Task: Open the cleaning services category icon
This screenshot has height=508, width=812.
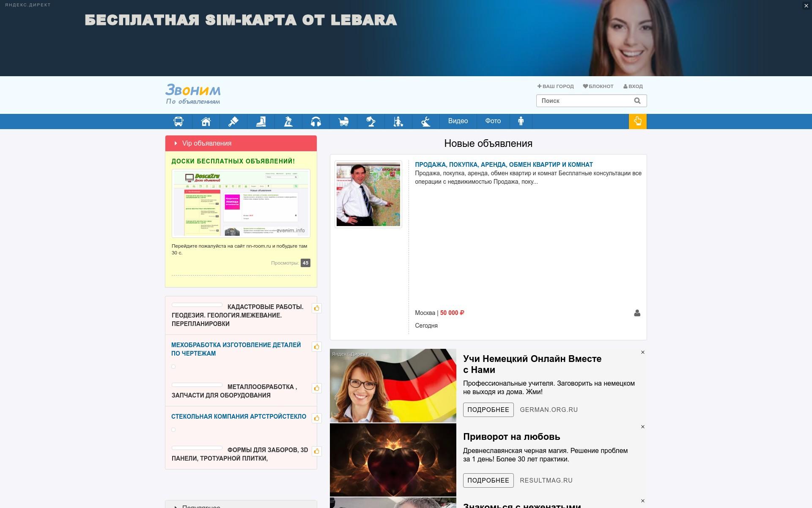Action: click(398, 121)
